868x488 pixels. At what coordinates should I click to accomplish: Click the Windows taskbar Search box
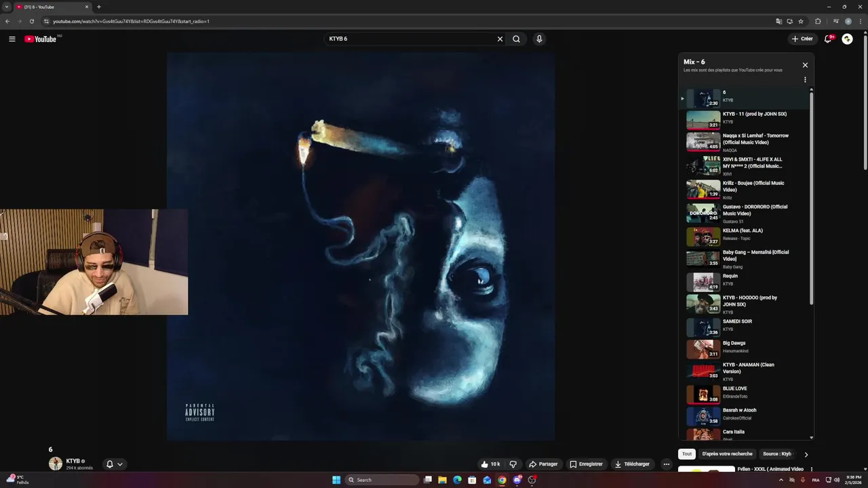click(x=382, y=480)
